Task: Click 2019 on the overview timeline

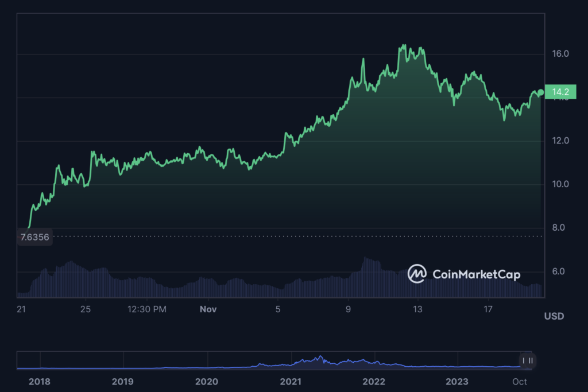Action: coord(123,382)
